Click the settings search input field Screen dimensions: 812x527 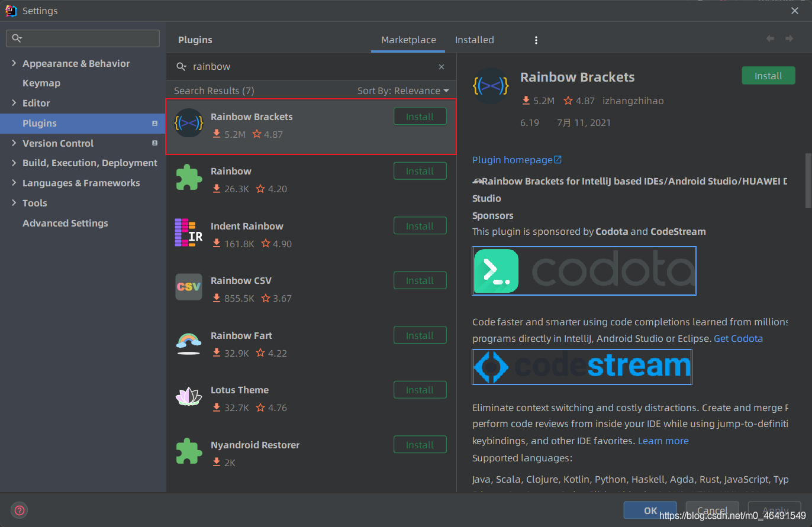(83, 38)
